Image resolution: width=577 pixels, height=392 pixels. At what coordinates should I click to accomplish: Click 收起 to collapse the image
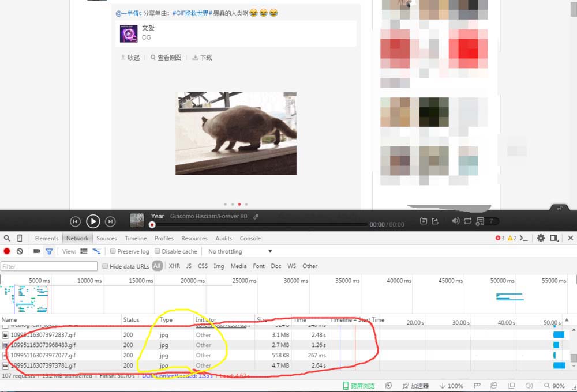[130, 58]
